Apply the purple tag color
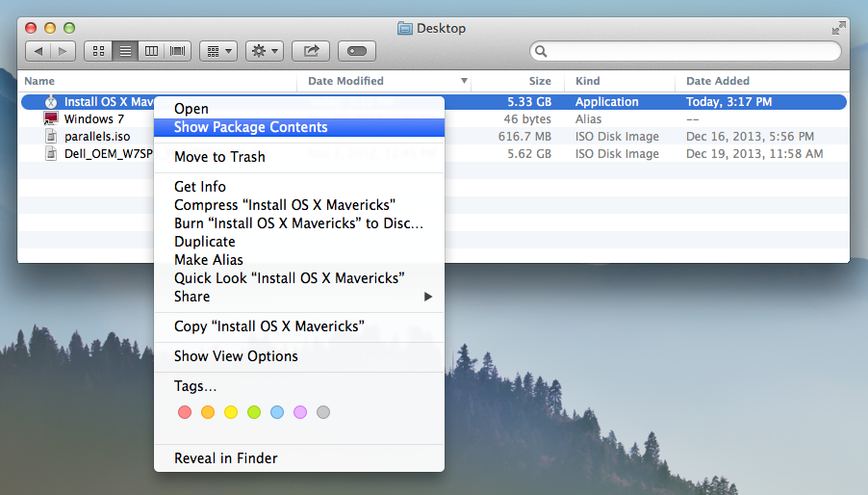 300,412
